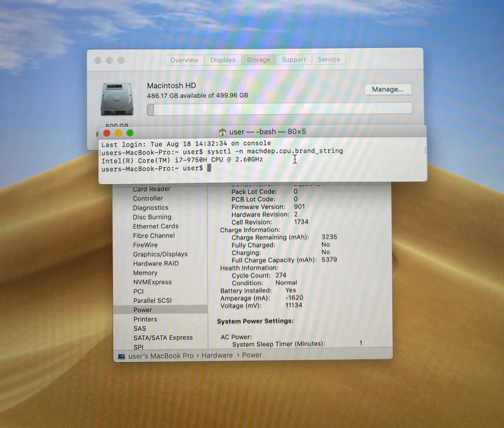504x428 pixels.
Task: Open Parallel SCSI entry
Action: pos(152,301)
